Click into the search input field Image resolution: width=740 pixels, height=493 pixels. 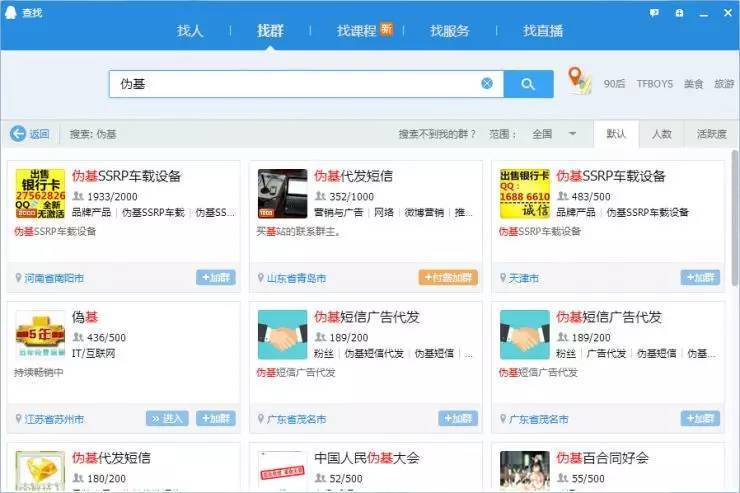pos(290,84)
